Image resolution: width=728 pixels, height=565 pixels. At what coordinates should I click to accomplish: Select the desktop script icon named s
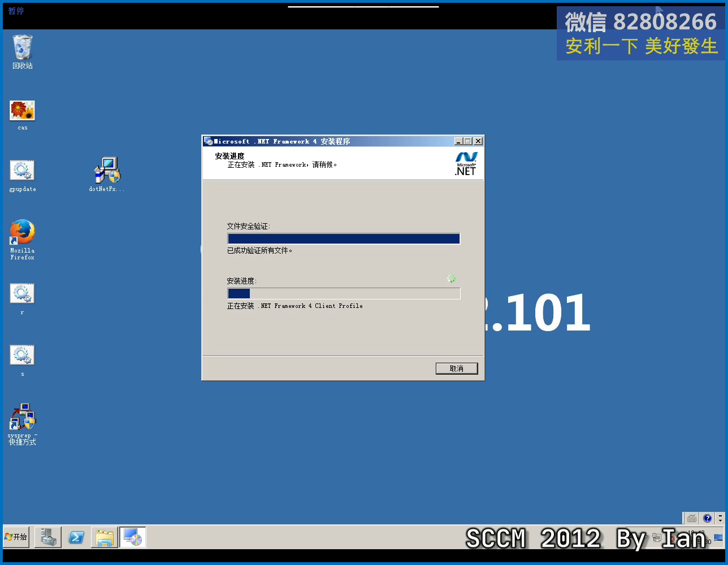(x=22, y=360)
